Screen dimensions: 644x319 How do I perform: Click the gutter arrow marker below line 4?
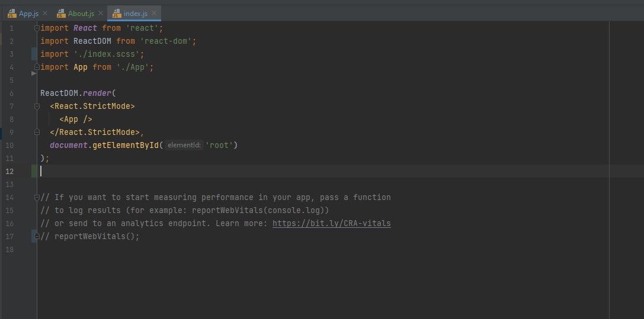click(x=34, y=73)
